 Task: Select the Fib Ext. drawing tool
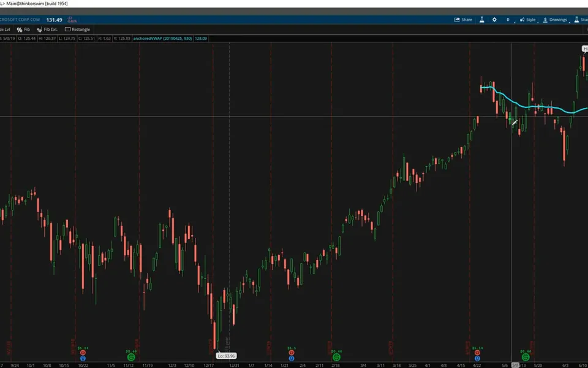pos(47,29)
